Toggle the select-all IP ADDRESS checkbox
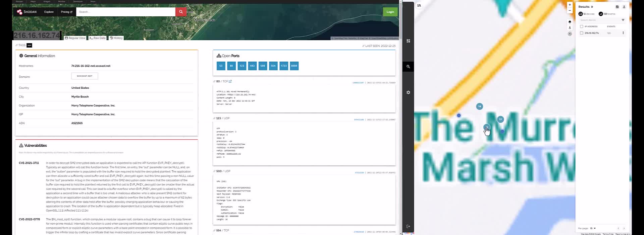 [582, 26]
